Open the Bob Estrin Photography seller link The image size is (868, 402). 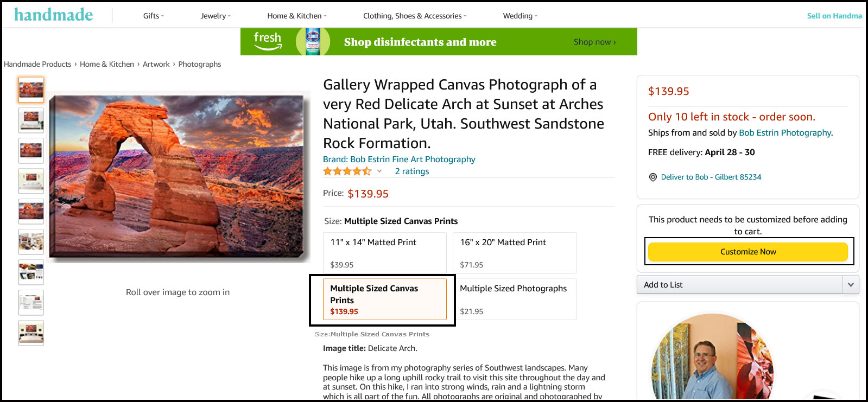[784, 133]
